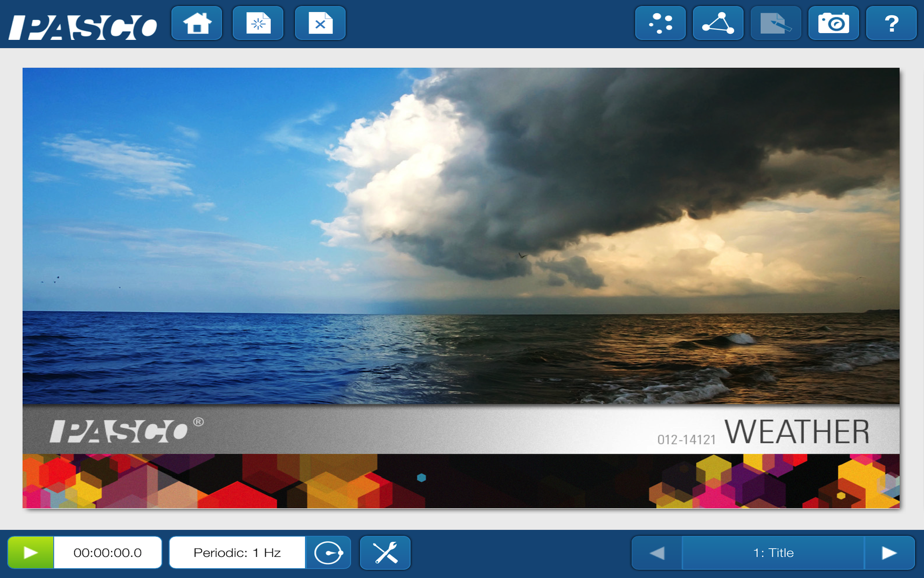Image resolution: width=924 pixels, height=578 pixels.
Task: Open the scattered dots sharing icon
Action: pyautogui.click(x=660, y=23)
